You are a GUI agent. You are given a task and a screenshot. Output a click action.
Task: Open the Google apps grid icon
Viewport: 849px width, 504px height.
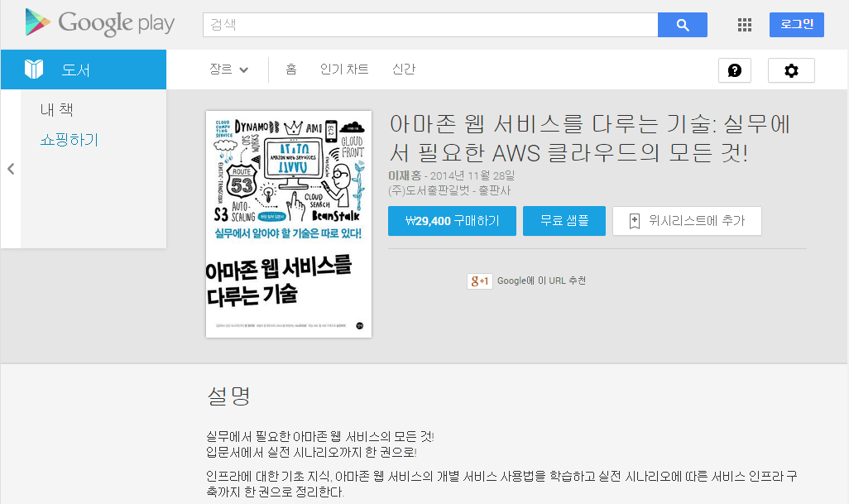pyautogui.click(x=744, y=25)
